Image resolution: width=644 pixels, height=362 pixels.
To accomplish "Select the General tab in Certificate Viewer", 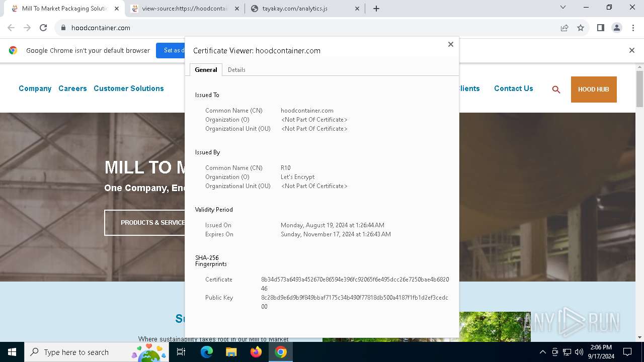I will tap(206, 70).
